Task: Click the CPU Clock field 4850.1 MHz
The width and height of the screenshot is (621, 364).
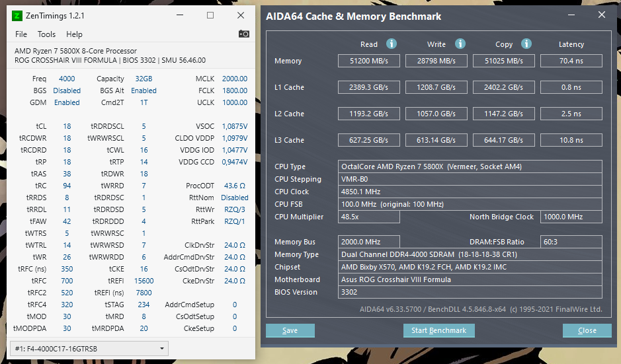Action: pyautogui.click(x=470, y=192)
